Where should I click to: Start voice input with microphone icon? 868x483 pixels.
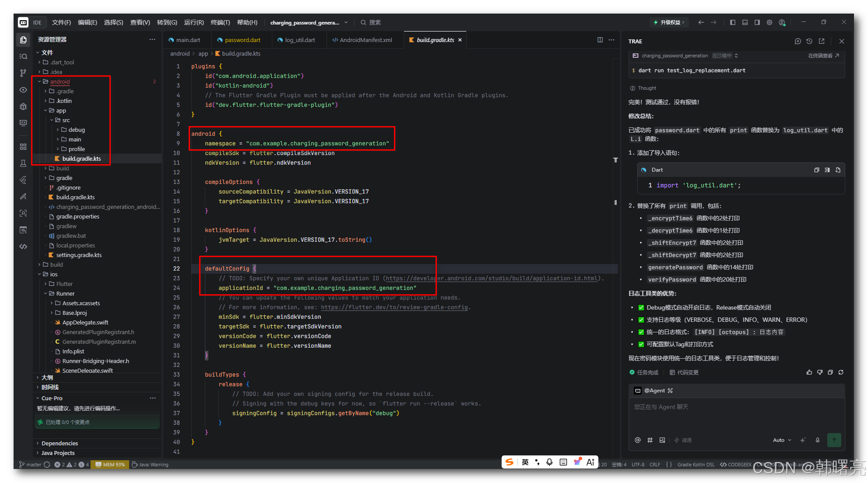818,440
